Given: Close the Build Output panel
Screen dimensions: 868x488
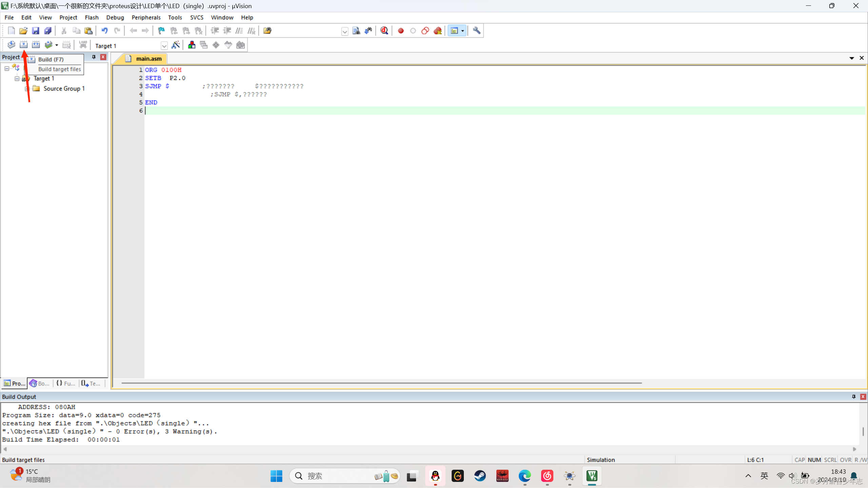Looking at the screenshot, I should pos(863,396).
